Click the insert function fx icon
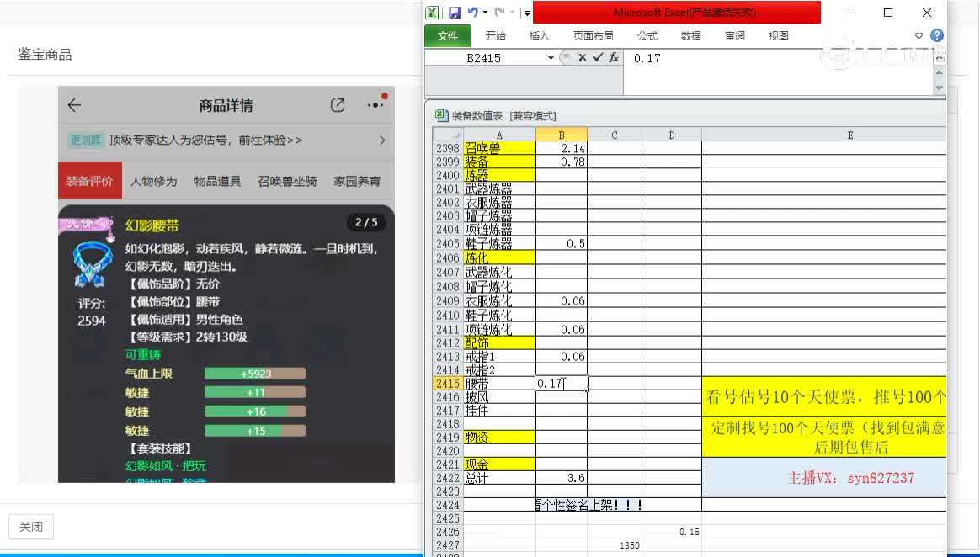 click(x=614, y=57)
